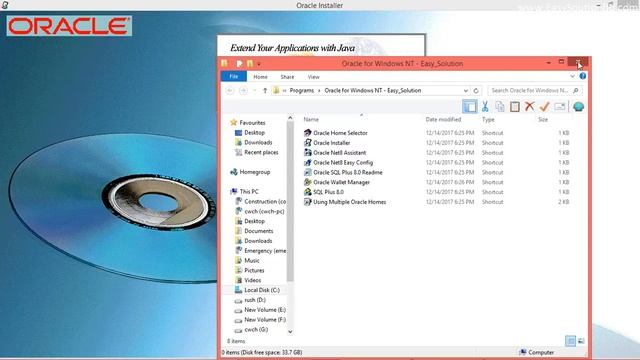Select New Volume (F:) drive

260,320
